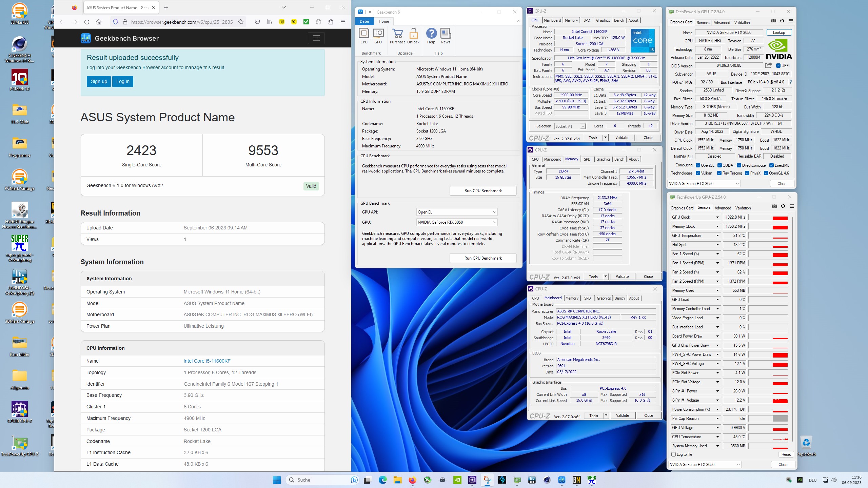This screenshot has width=868, height=488.
Task: Open 3DMark05 desktop shortcut
Action: tap(20, 14)
